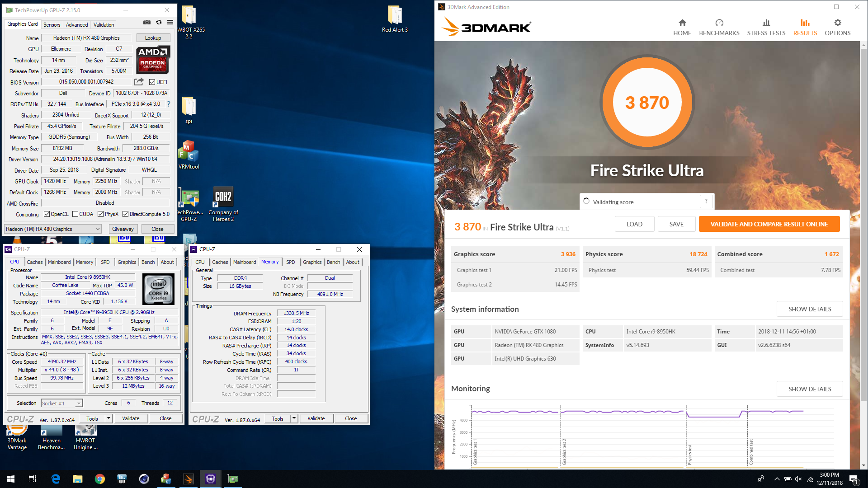Open the Red Alert 3 desktop folder
This screenshot has width=868, height=488.
[x=395, y=19]
